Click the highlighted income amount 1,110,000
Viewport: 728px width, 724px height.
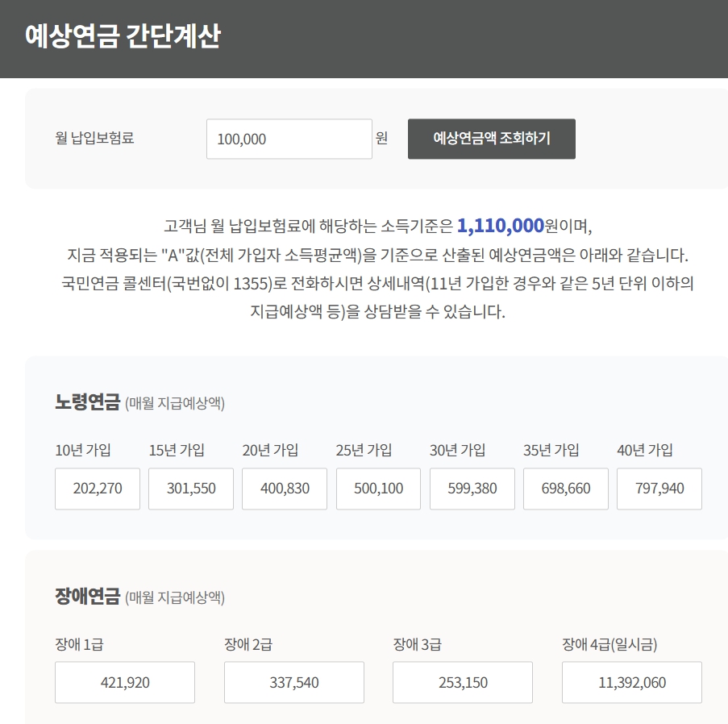[x=501, y=227]
